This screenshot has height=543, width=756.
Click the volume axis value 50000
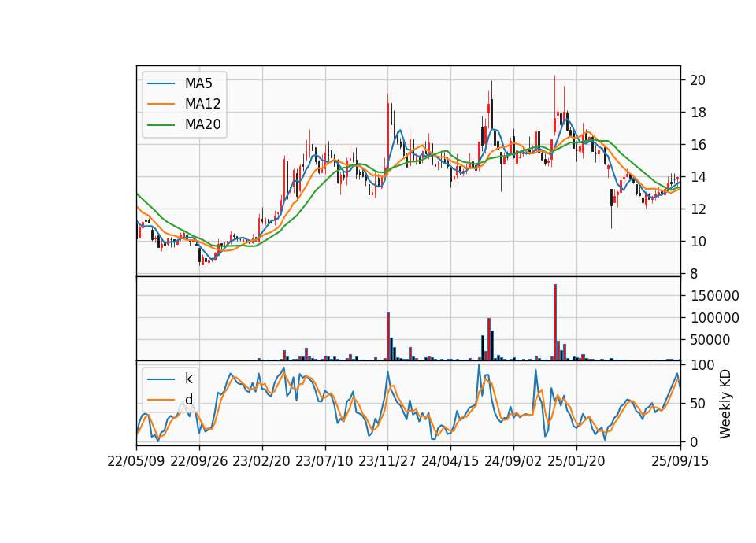tap(710, 340)
